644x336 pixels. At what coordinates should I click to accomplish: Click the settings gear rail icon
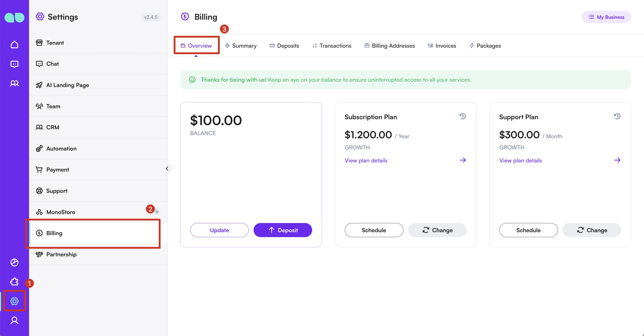(x=14, y=301)
